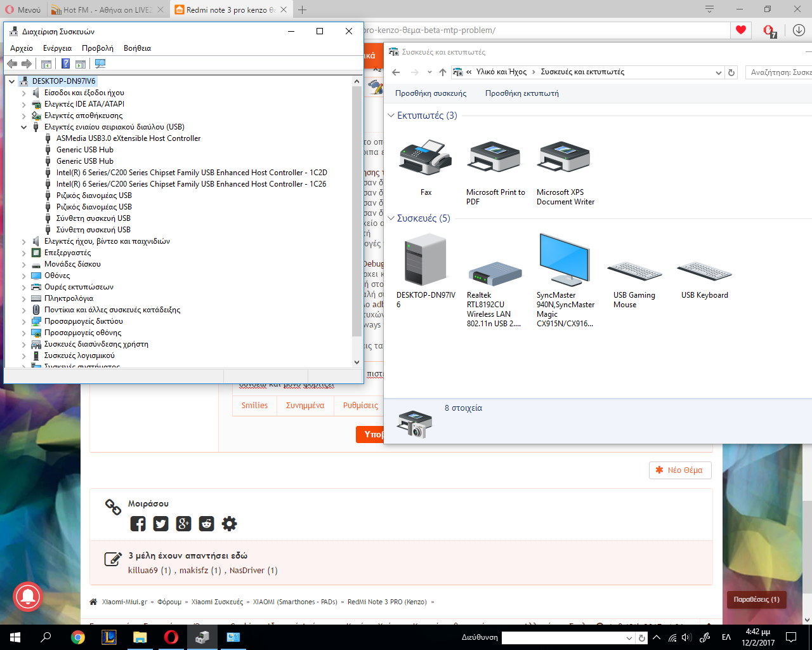Open the Προβολή menu in Device Manager
This screenshot has width=812, height=650.
point(97,48)
